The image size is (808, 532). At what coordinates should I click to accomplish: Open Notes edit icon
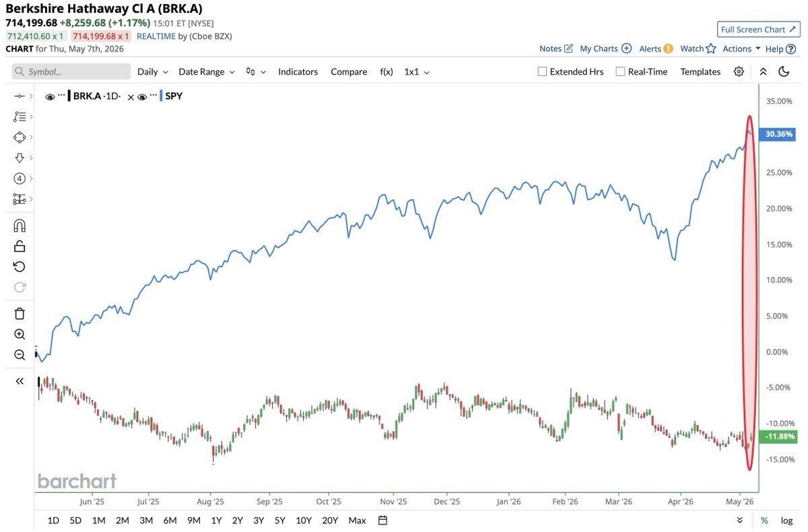click(x=568, y=48)
